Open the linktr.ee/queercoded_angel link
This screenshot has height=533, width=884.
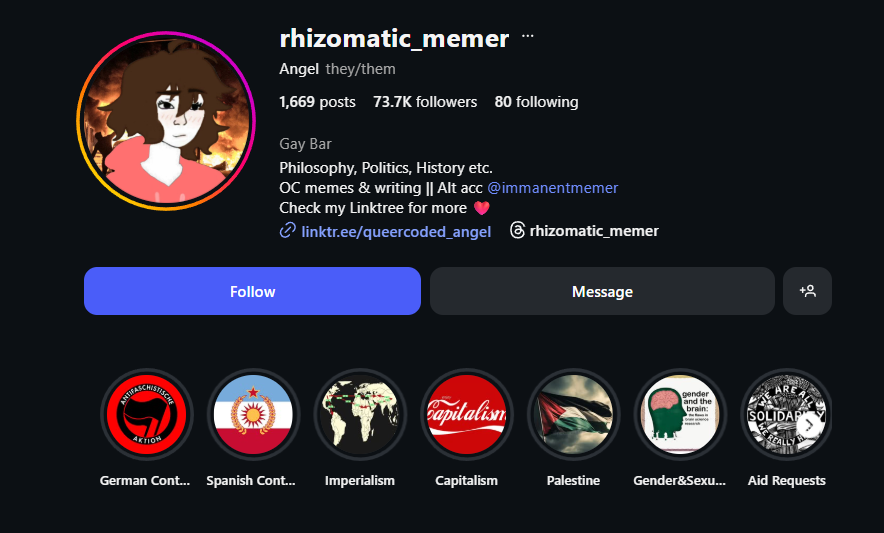tap(396, 231)
